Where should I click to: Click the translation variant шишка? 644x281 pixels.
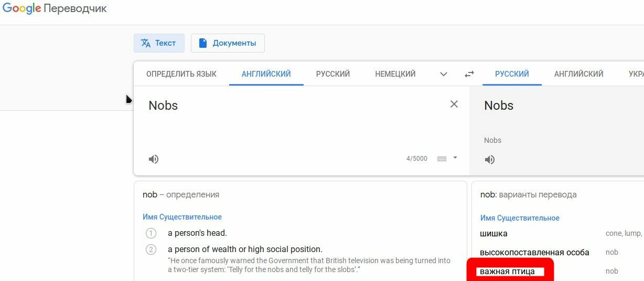[x=494, y=234]
